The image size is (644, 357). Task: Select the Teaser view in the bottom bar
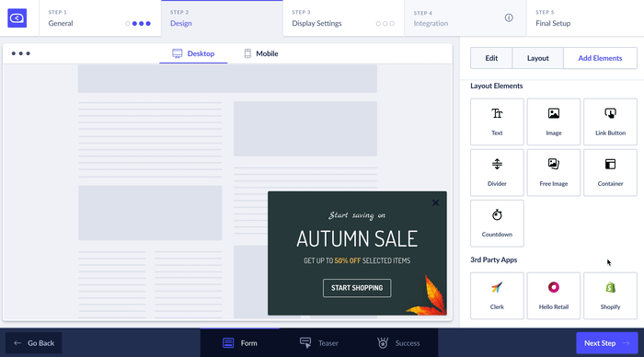pyautogui.click(x=319, y=342)
